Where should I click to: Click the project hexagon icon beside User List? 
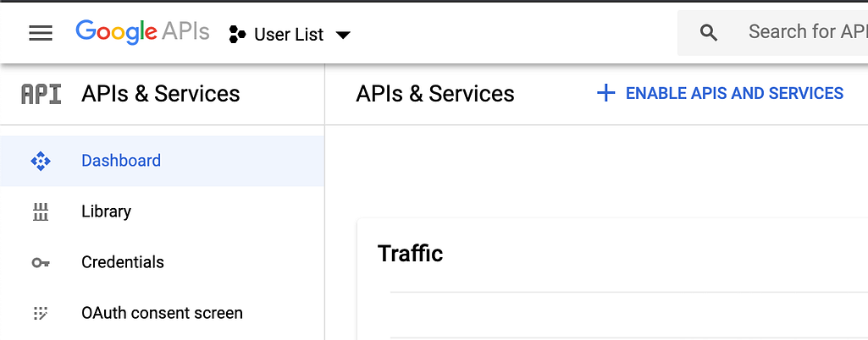(x=237, y=35)
